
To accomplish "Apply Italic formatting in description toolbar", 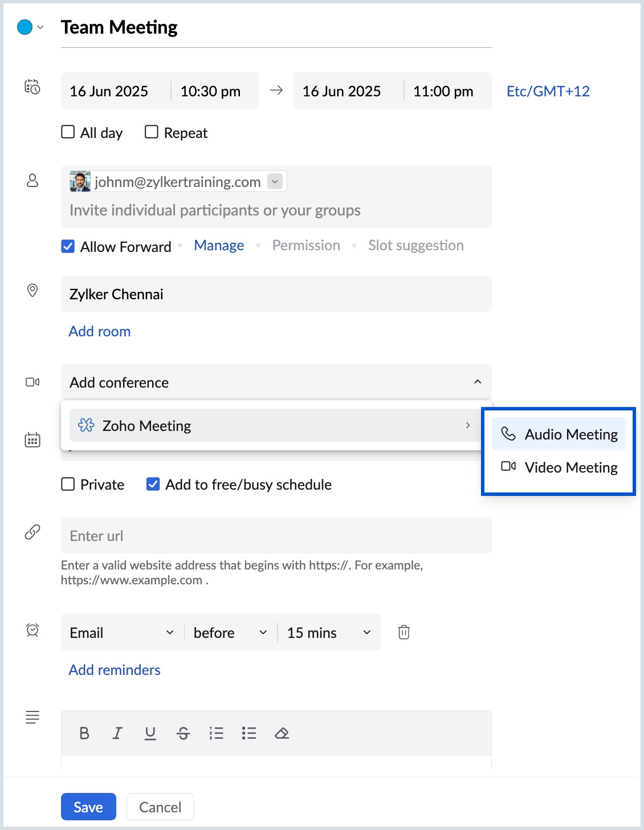I will pyautogui.click(x=117, y=733).
